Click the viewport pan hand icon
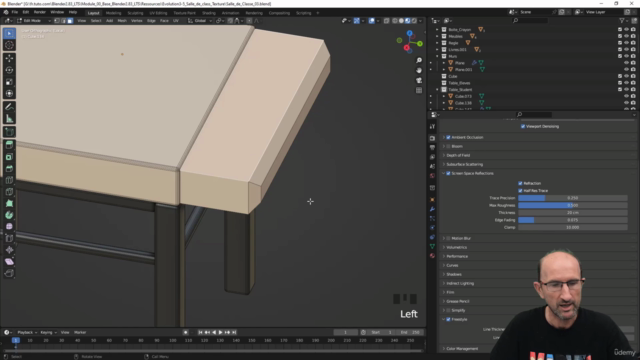Screen dimensions: 640x360 [x=419, y=70]
